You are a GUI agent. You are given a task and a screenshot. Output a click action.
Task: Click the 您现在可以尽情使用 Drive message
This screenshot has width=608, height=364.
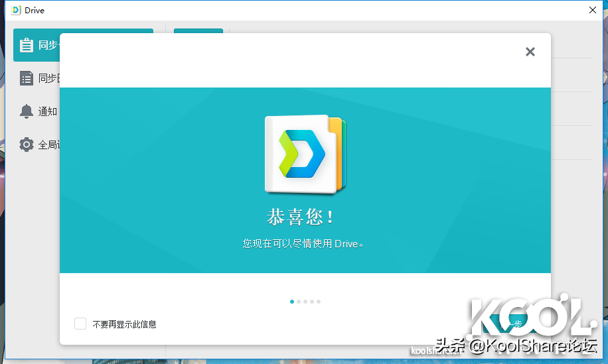click(x=303, y=243)
